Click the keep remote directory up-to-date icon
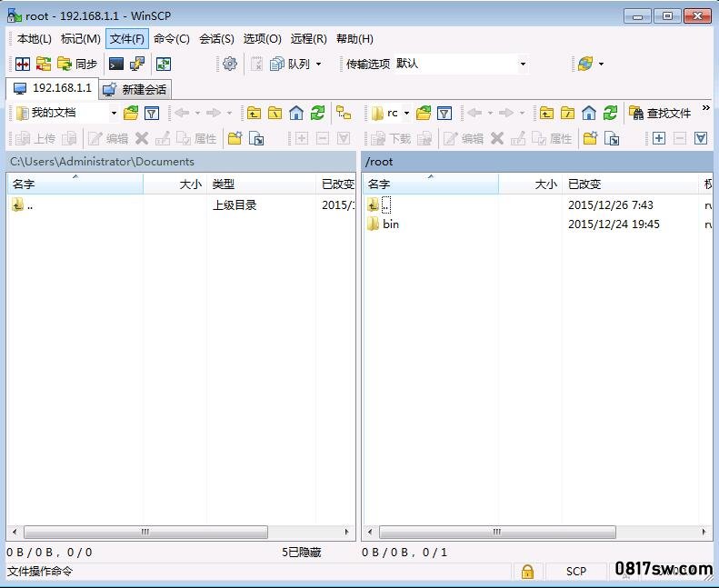Screen dimensions: 719x588 (164, 64)
